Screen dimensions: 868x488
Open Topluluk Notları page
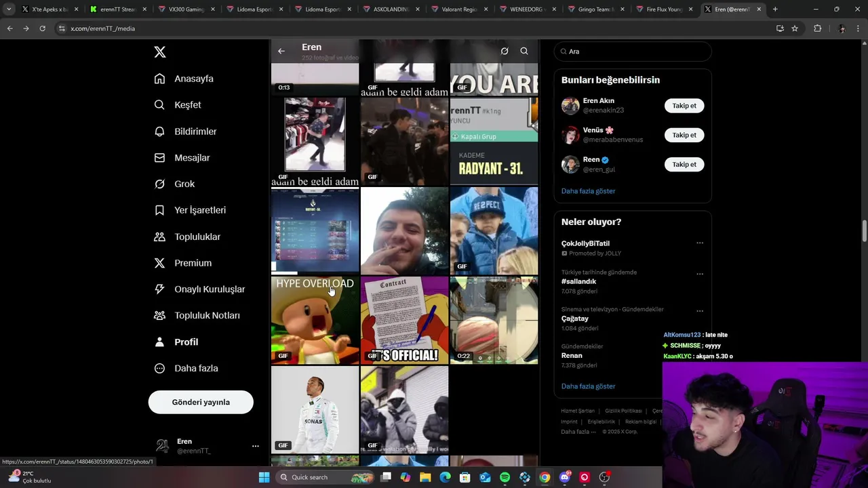tap(197, 316)
